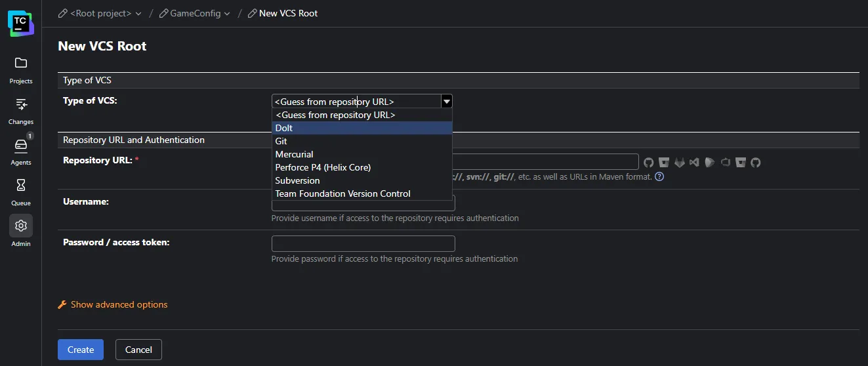The image size is (868, 366).
Task: Open the Root project breadcrumb link
Action: (100, 13)
